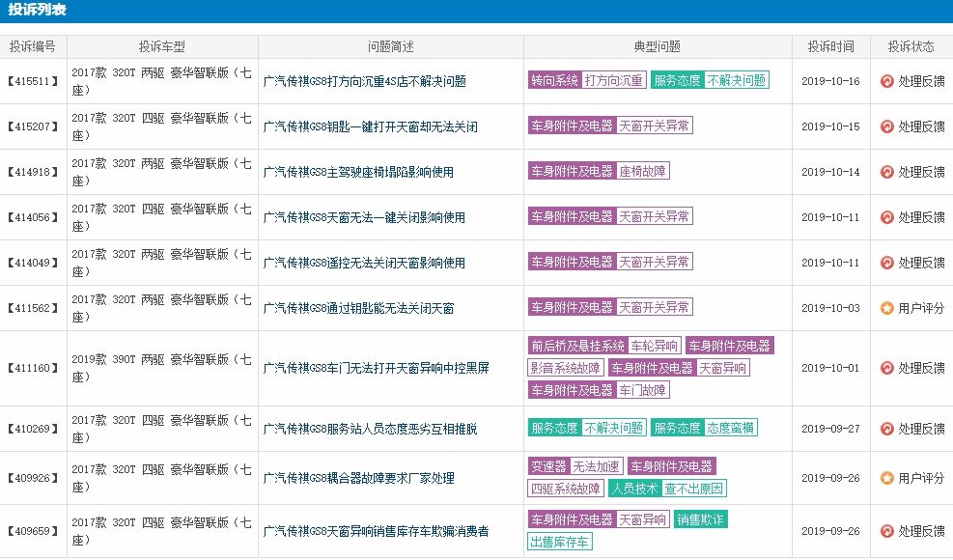Screen dimensions: 953x560
Task: Select complaint number 【414056】
Action: click(x=33, y=217)
